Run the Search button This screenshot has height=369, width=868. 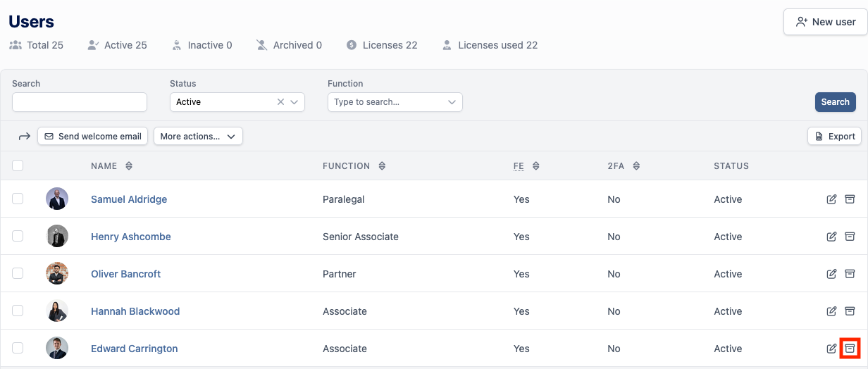click(x=835, y=102)
